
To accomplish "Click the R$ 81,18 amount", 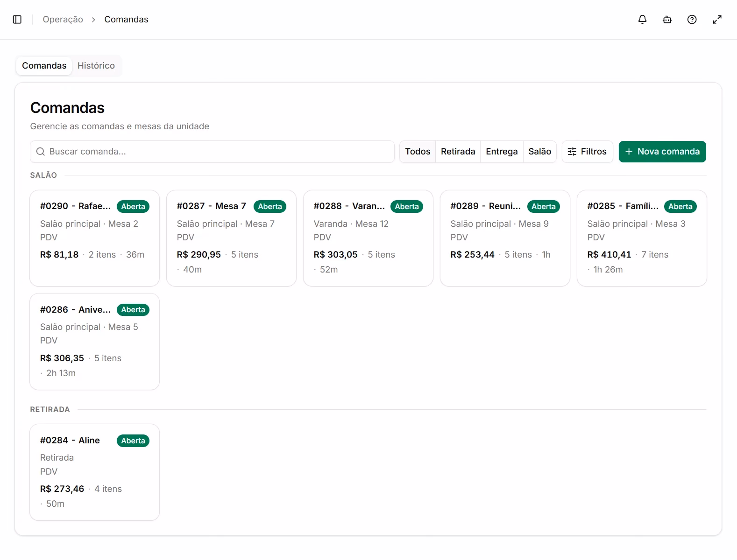I will [x=59, y=255].
